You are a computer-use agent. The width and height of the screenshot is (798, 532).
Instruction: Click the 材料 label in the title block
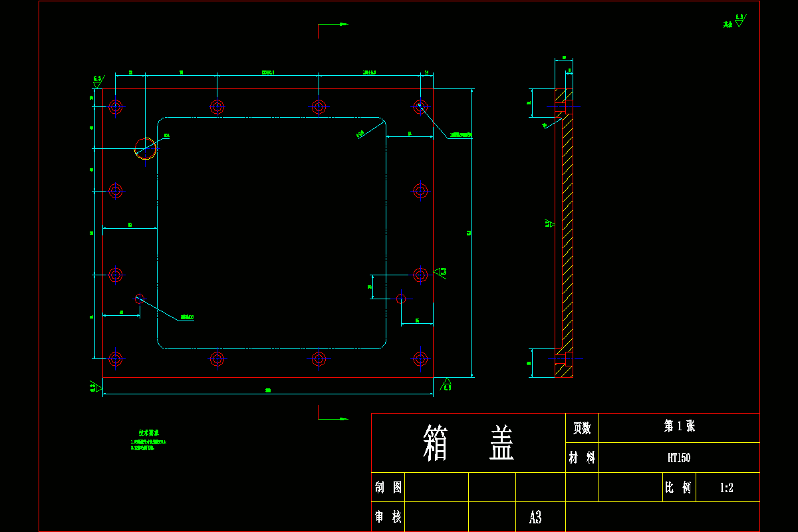point(582,458)
